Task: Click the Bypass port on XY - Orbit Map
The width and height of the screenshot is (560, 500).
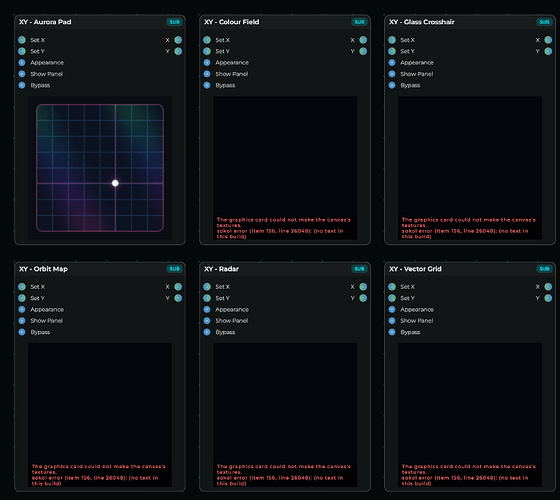Action: [x=22, y=332]
